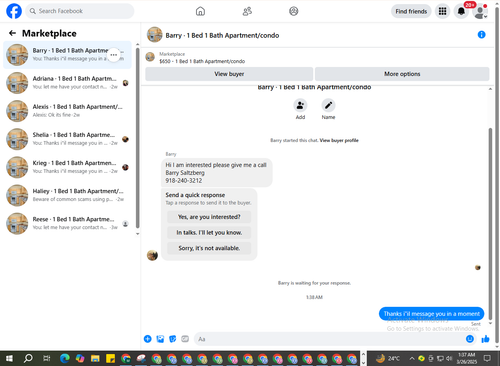Click the Facebook logo
This screenshot has width=500, height=366.
pos(14,11)
